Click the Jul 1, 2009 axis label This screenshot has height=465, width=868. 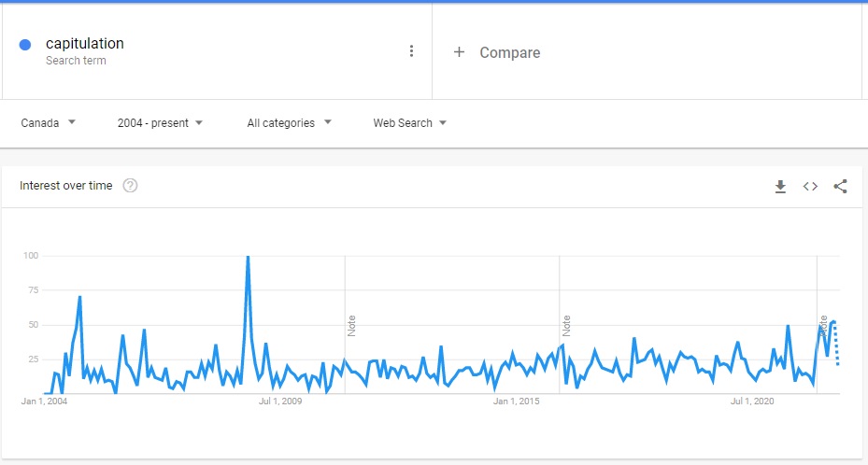(x=280, y=402)
